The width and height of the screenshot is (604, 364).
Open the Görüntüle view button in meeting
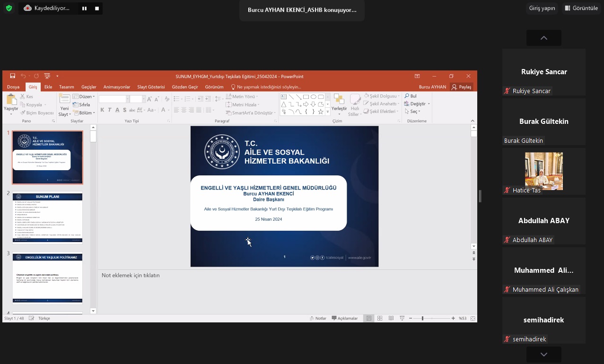(x=581, y=8)
